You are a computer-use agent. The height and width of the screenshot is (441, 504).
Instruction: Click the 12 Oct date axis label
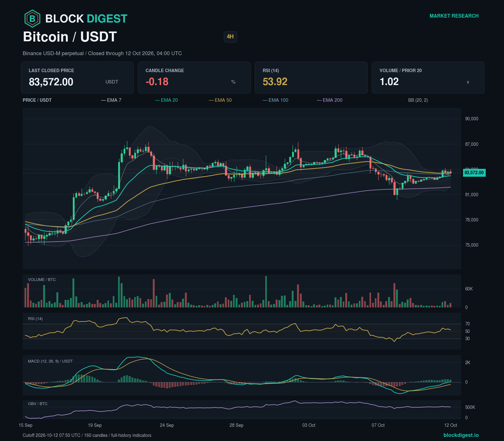click(450, 425)
